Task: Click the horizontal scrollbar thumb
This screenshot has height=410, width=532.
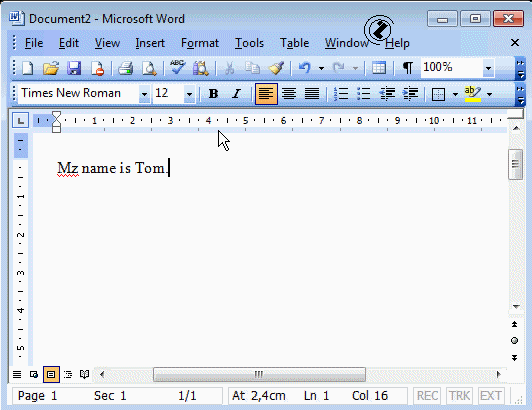Action: click(259, 374)
